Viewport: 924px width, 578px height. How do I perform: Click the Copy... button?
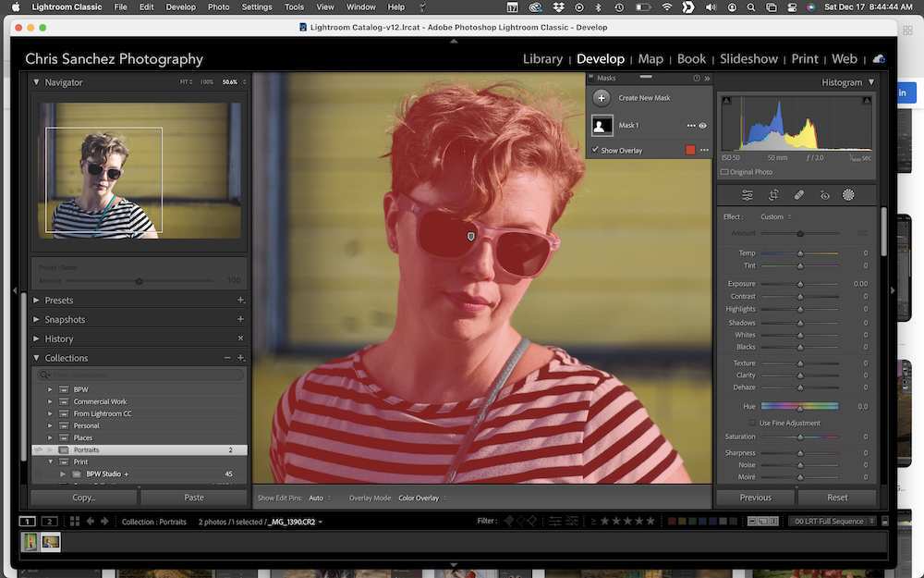pos(84,498)
